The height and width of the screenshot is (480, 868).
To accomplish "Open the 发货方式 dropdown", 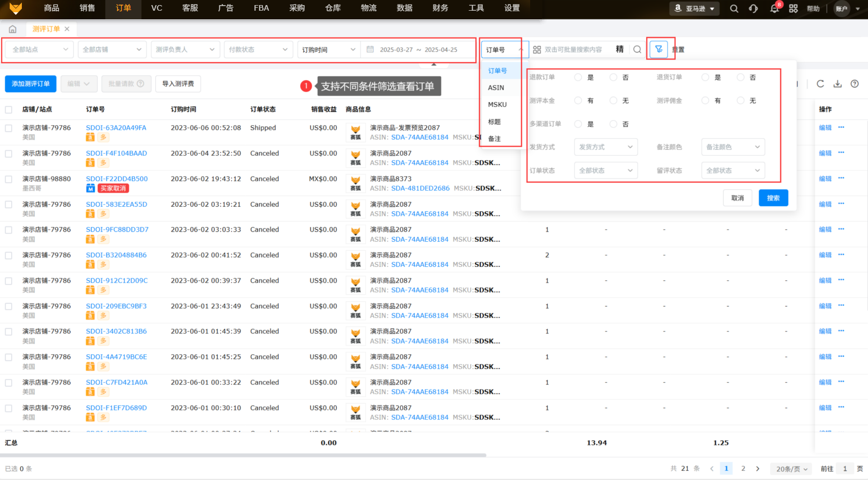I will pos(605,147).
